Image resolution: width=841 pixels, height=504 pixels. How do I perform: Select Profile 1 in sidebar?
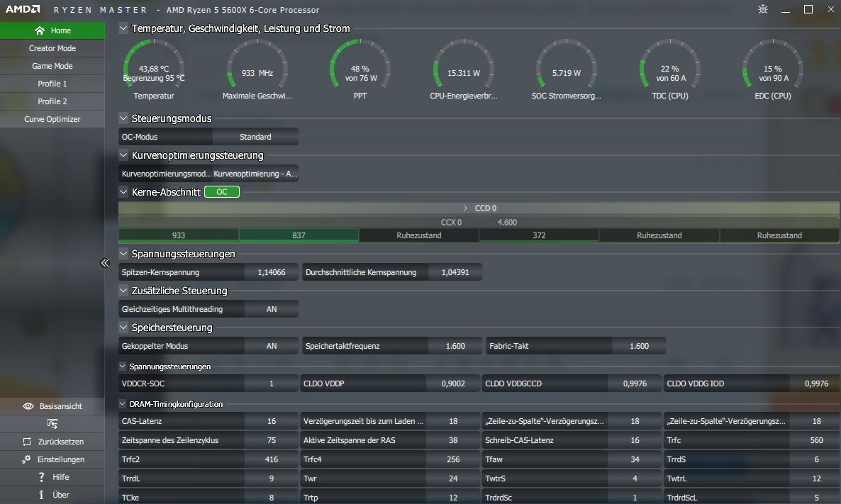(52, 84)
